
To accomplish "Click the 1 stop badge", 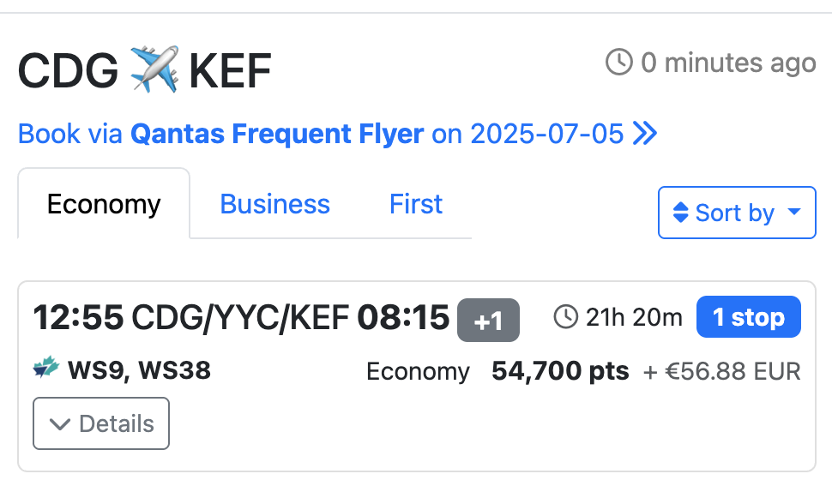I will [x=748, y=317].
